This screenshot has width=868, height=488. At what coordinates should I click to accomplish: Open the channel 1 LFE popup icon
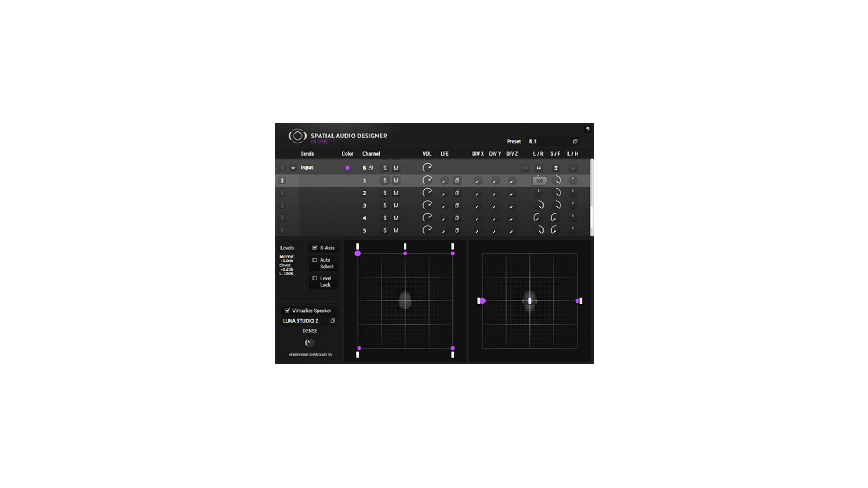coord(457,181)
